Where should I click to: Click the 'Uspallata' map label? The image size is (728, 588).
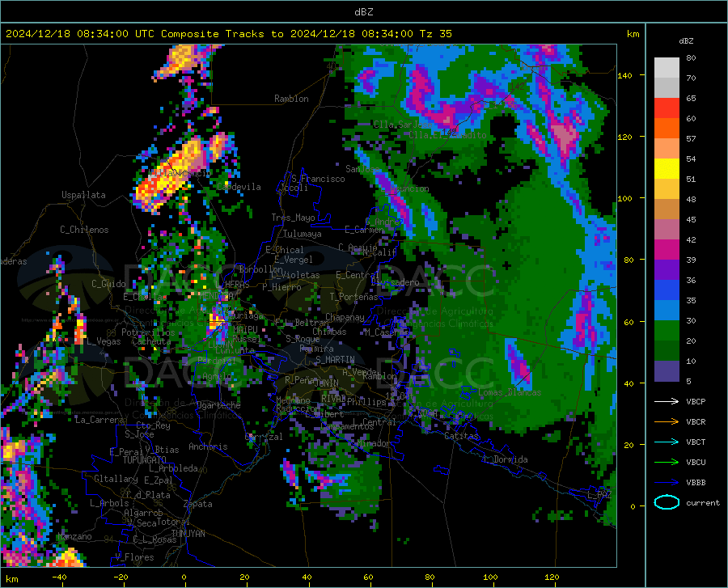point(83,196)
